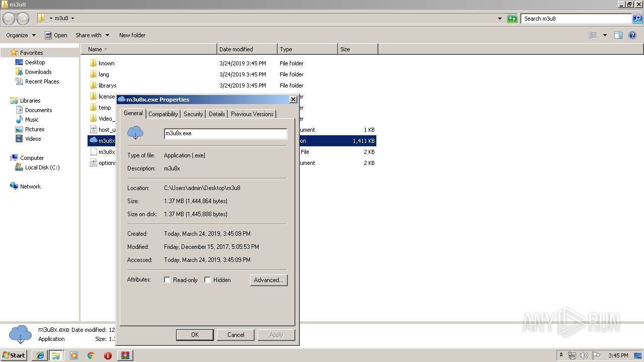The width and height of the screenshot is (644, 362).
Task: Refresh the m3u8 folder view
Action: (512, 19)
